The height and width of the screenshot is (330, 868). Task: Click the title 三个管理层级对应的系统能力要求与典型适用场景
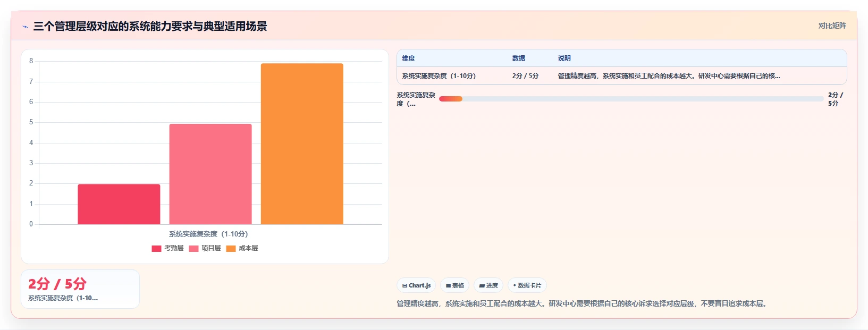pos(150,27)
